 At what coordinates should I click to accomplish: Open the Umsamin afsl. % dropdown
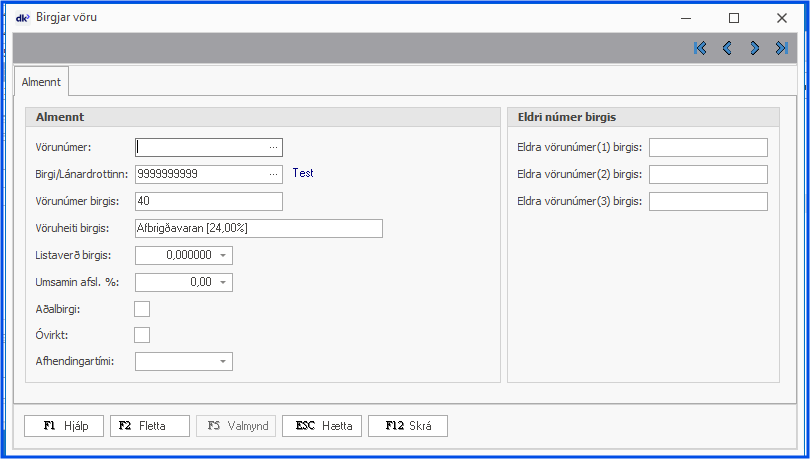tap(222, 283)
